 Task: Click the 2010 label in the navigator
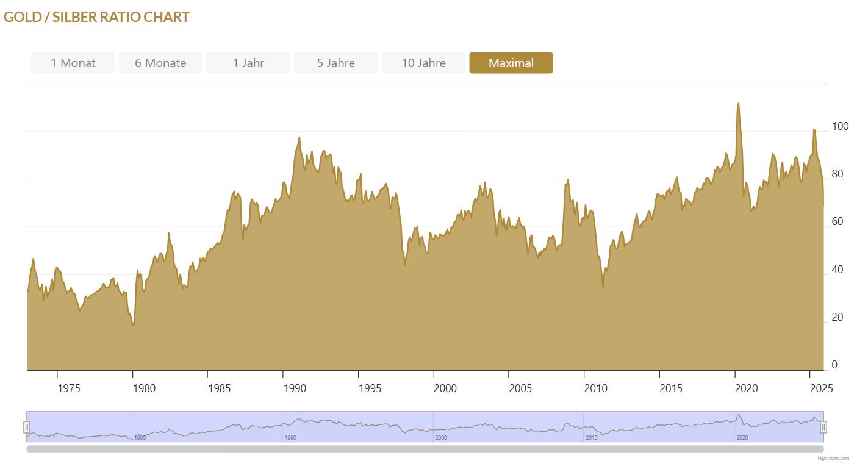pyautogui.click(x=591, y=438)
